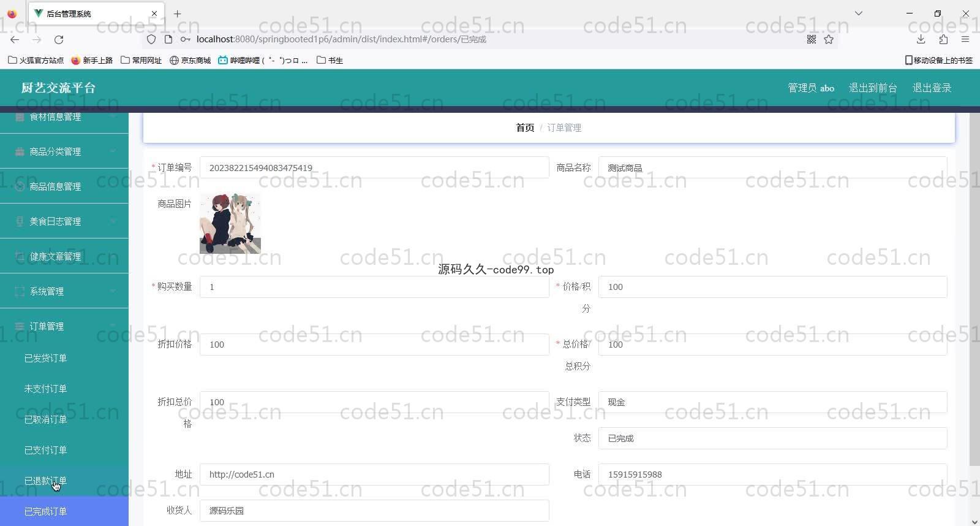Reload the page with the refresh icon
This screenshot has width=980, height=526.
pos(59,39)
